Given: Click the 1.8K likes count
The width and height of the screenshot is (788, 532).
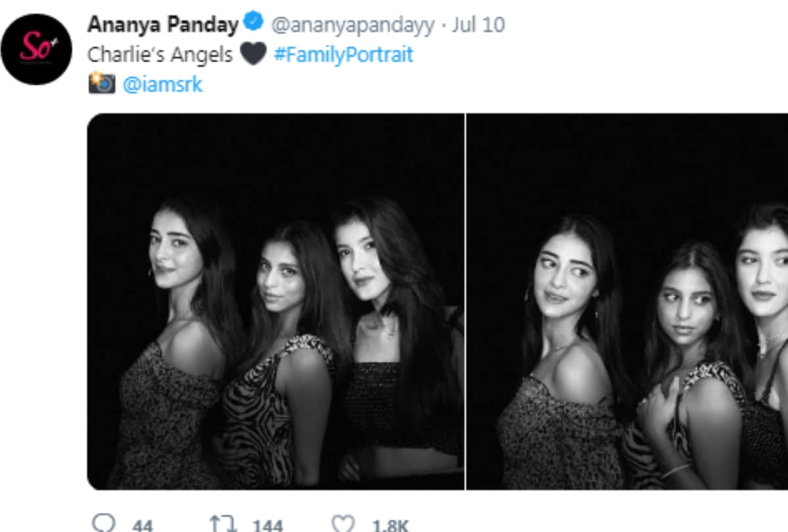Looking at the screenshot, I should 391,525.
